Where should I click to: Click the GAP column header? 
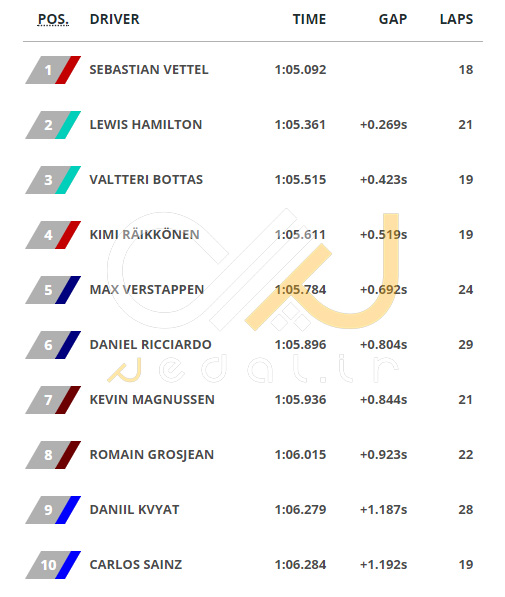coord(393,19)
